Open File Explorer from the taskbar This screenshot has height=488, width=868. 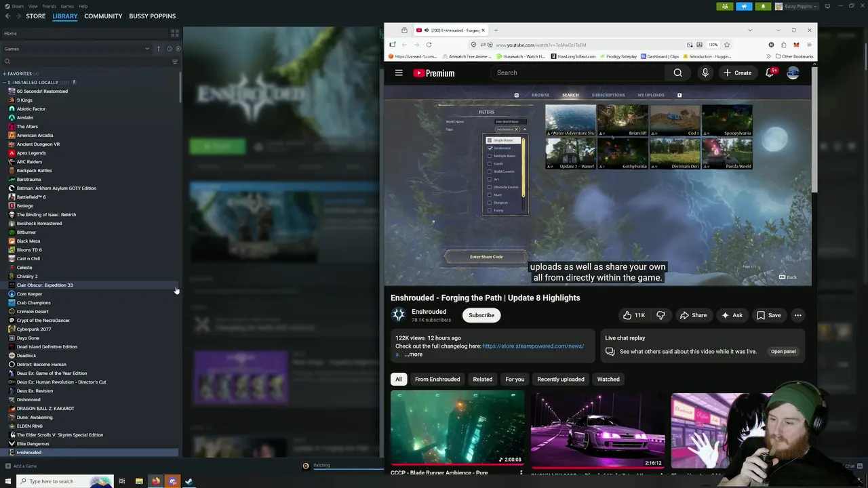pyautogui.click(x=139, y=481)
